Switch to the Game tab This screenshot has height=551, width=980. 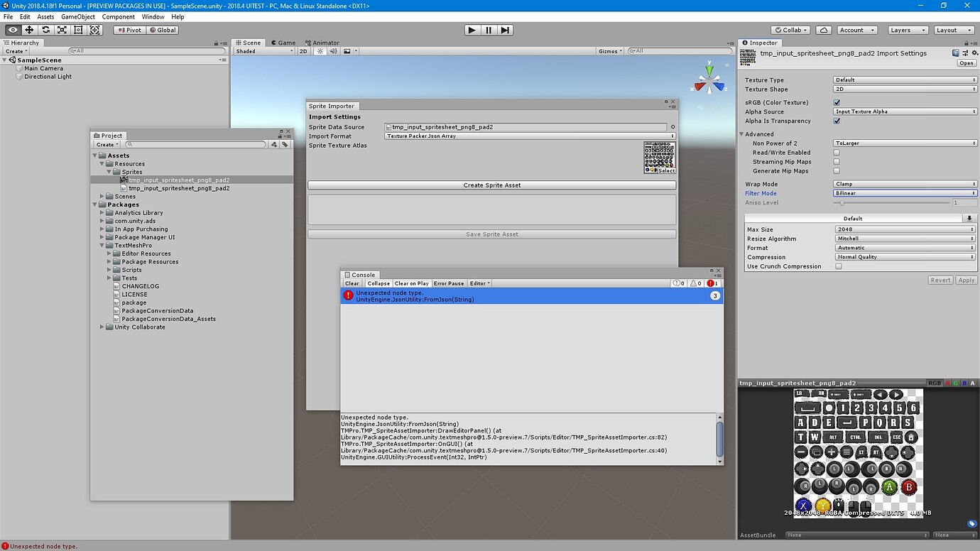click(283, 42)
